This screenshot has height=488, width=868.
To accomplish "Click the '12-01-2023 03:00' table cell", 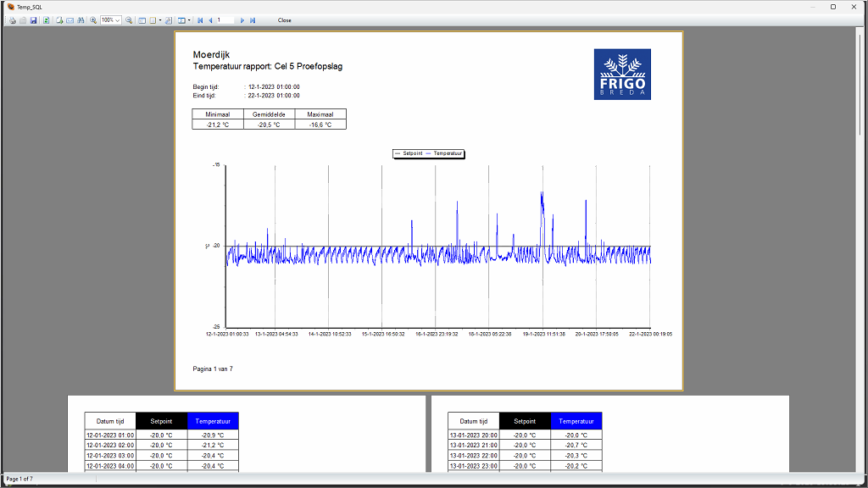I will coord(110,456).
